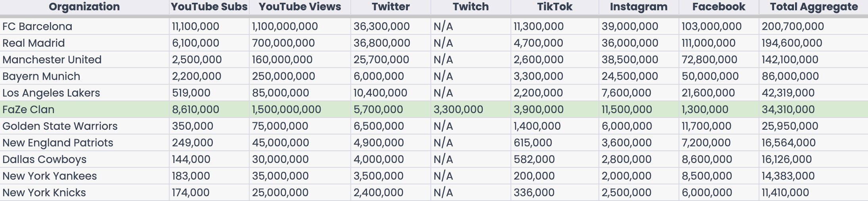This screenshot has height=201, width=868.
Task: Select FaZe Clan's Twitch value 3,300,000
Action: click(x=458, y=110)
